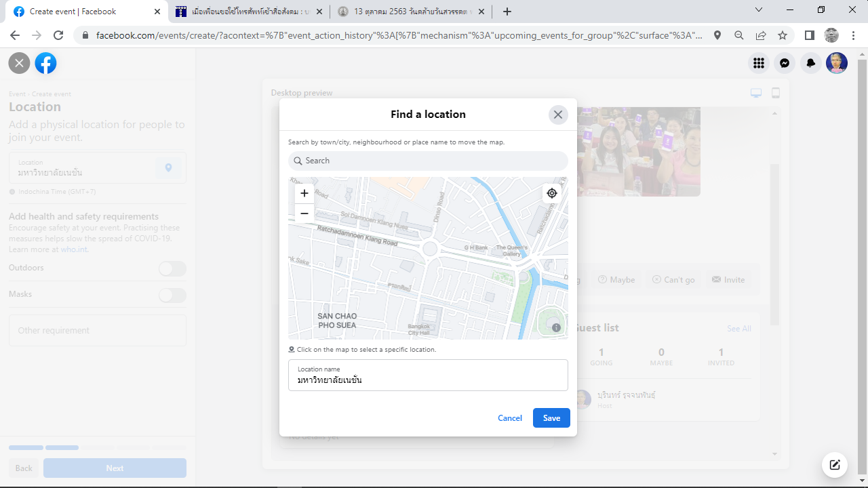This screenshot has height=488, width=868.
Task: Switch to the 13 ตุลาคม 2563 tab
Action: 411,12
